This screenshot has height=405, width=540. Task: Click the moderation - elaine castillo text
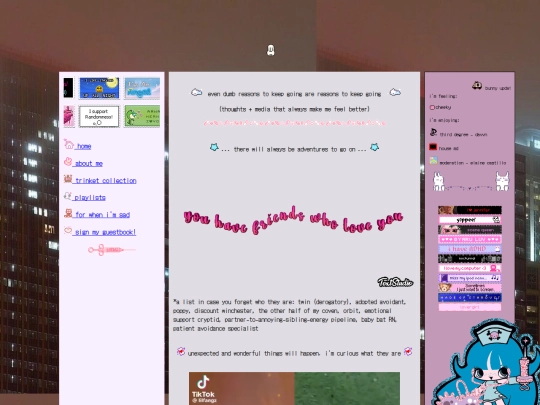click(473, 163)
